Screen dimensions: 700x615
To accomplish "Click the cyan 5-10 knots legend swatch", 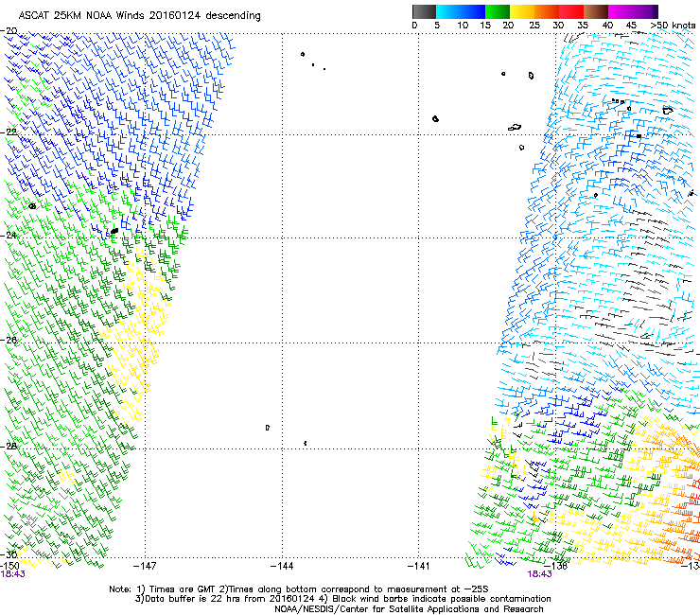I will (448, 11).
